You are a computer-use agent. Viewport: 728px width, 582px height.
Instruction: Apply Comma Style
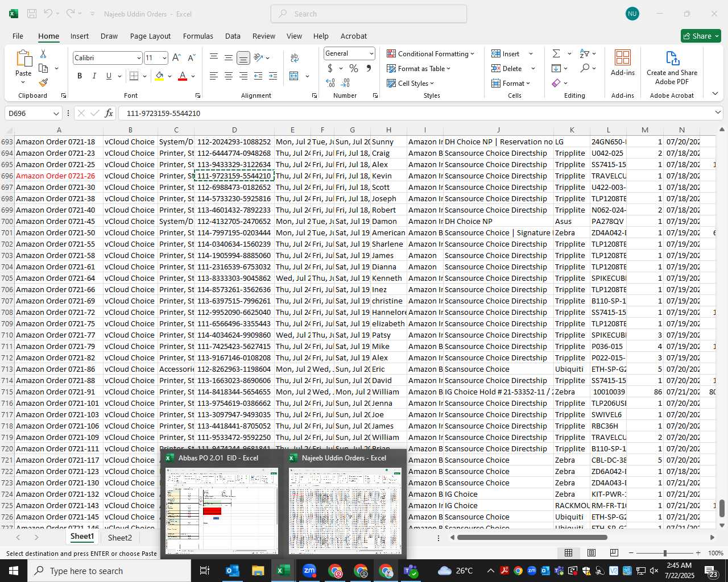[369, 68]
